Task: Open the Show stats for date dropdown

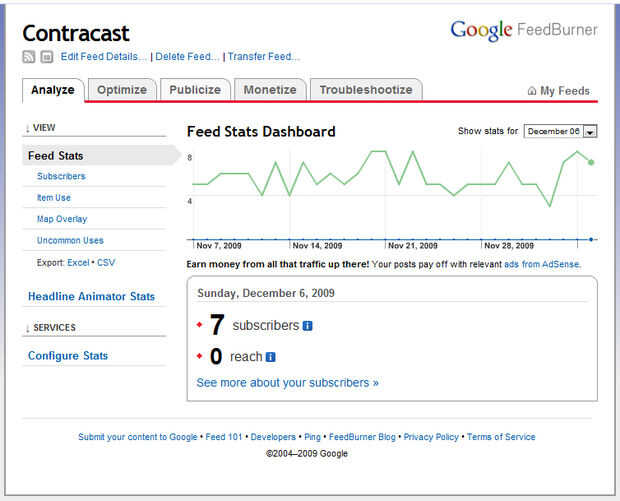Action: coord(590,131)
